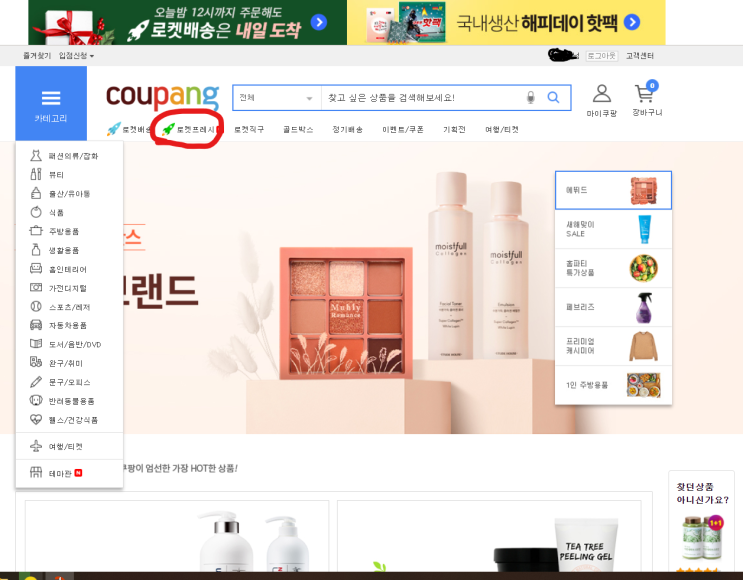Screen dimensions: 743x580
Task: Open the 장바구니 shopping cart icon
Action: coord(645,92)
